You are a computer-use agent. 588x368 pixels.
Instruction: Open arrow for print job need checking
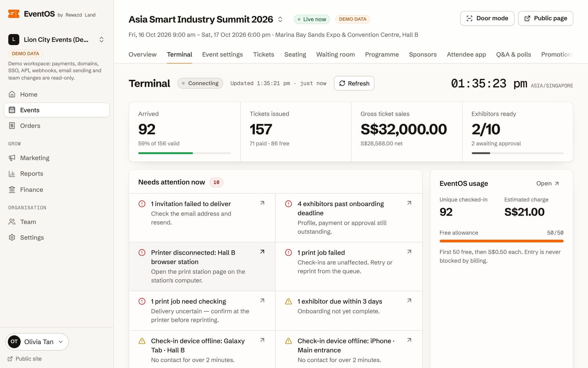click(262, 300)
